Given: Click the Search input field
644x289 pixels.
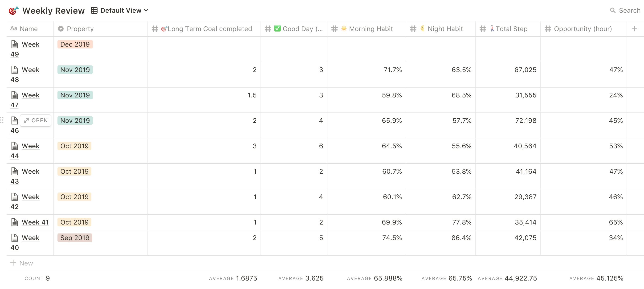Looking at the screenshot, I should [629, 11].
